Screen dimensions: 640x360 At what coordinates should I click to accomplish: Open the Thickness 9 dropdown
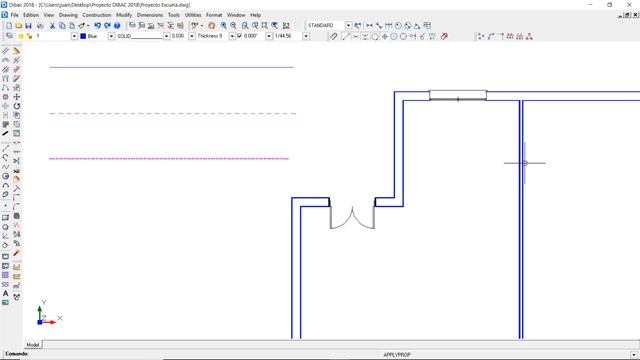point(232,36)
